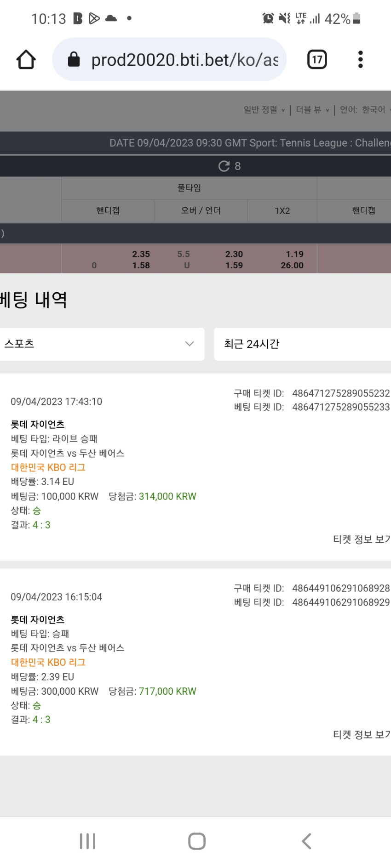Tap the LTE data indicator icon
Screen dimensions: 391x868
pyautogui.click(x=301, y=18)
